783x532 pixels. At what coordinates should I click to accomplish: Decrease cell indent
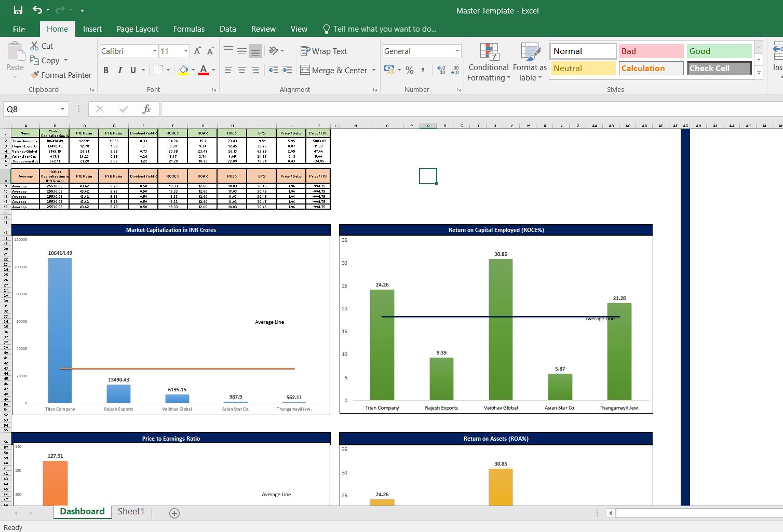(274, 70)
